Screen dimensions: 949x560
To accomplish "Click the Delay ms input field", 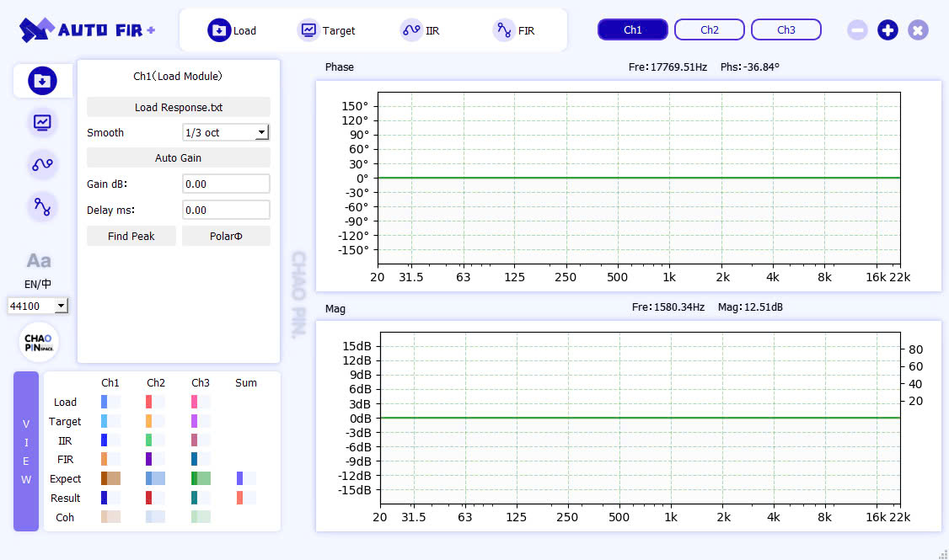I will pos(226,210).
